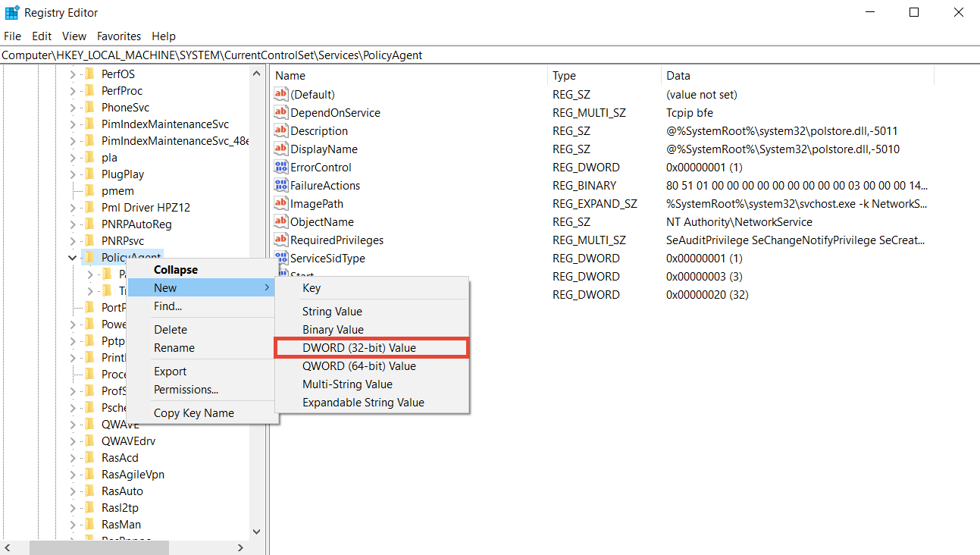Image resolution: width=980 pixels, height=555 pixels.
Task: Expand the PNRPsvc key arrow
Action: pos(73,241)
